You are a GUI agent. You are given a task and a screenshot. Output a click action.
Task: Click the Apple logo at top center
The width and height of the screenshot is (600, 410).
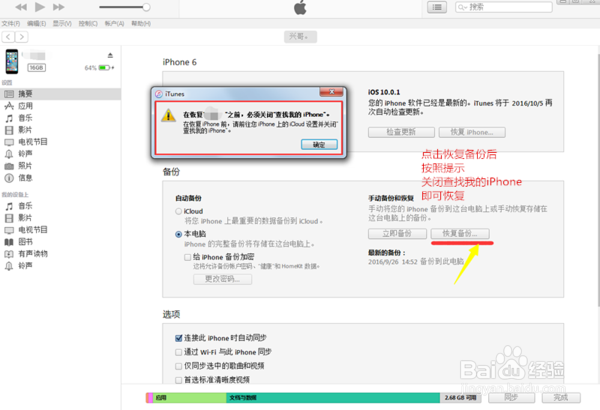tap(300, 7)
